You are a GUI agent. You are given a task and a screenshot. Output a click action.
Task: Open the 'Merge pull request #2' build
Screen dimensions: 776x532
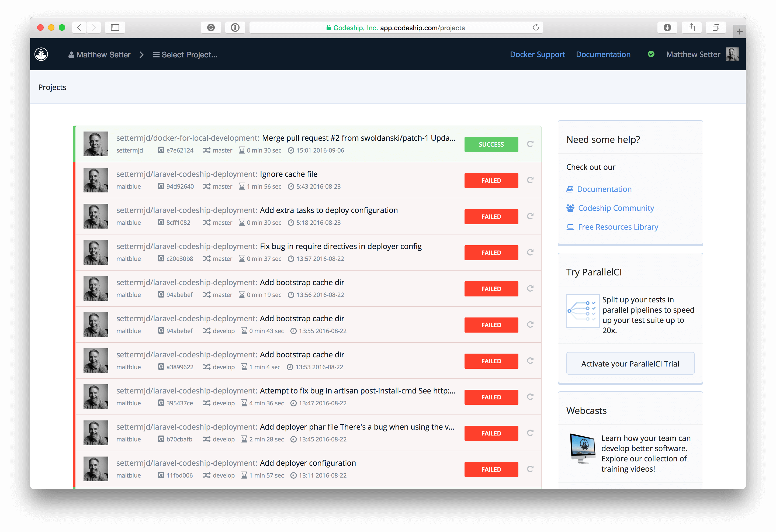click(x=358, y=138)
